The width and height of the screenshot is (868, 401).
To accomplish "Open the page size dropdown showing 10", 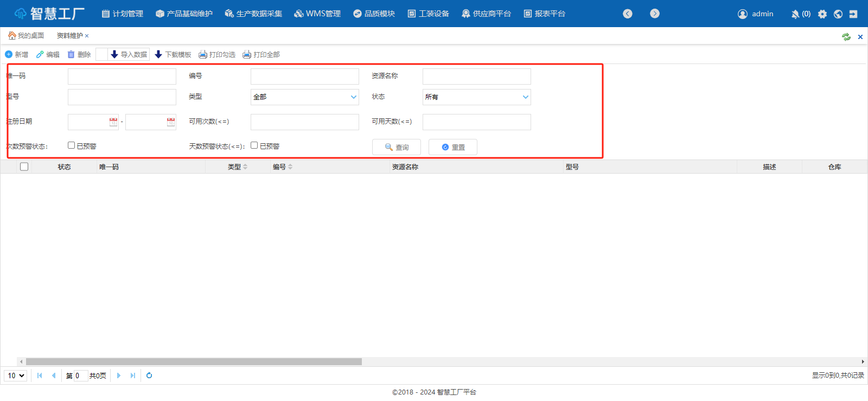I will click(16, 375).
